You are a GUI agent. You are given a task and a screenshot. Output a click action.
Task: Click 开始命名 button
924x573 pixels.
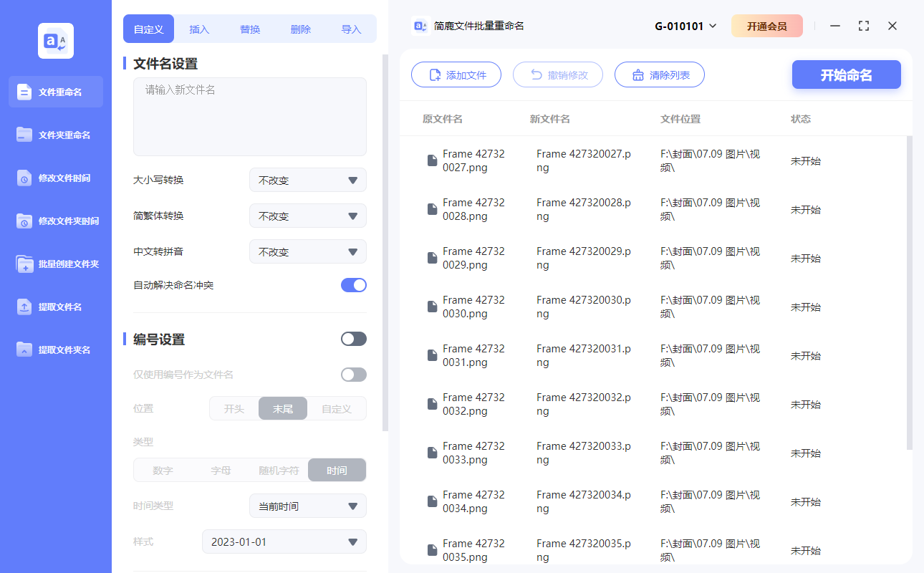tap(847, 74)
